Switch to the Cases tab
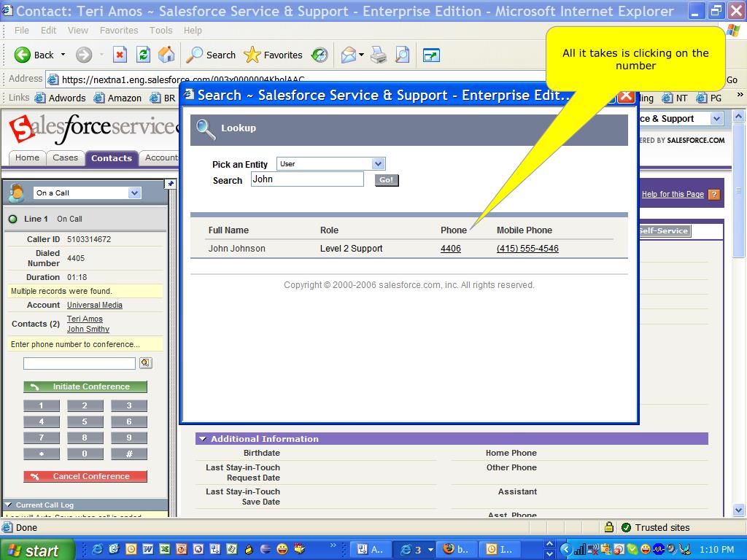This screenshot has width=747, height=560. coord(65,157)
